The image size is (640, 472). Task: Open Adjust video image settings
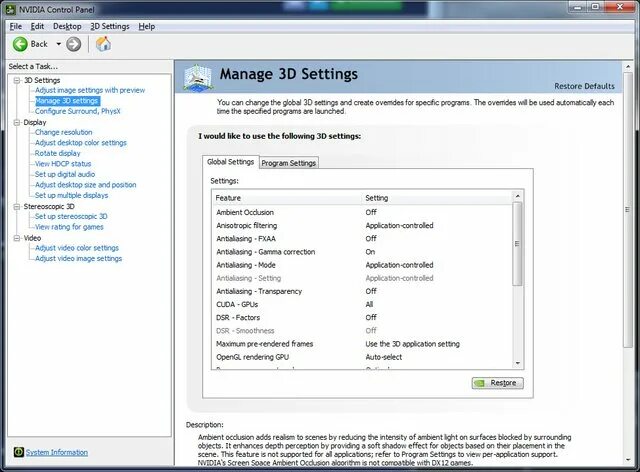pos(78,258)
